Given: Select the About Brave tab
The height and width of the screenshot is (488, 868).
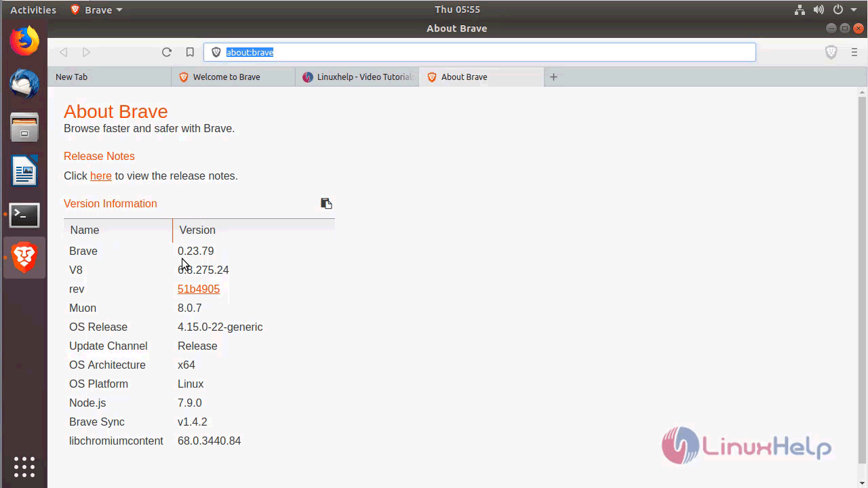Looking at the screenshot, I should pyautogui.click(x=481, y=77).
